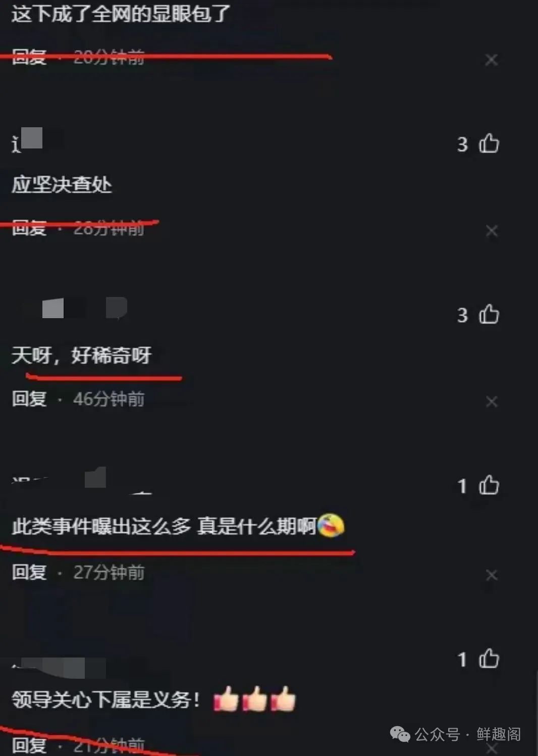Viewport: 538px width, 756px height.
Task: Reply to the comment posted 27分钟前
Action: coord(29,572)
